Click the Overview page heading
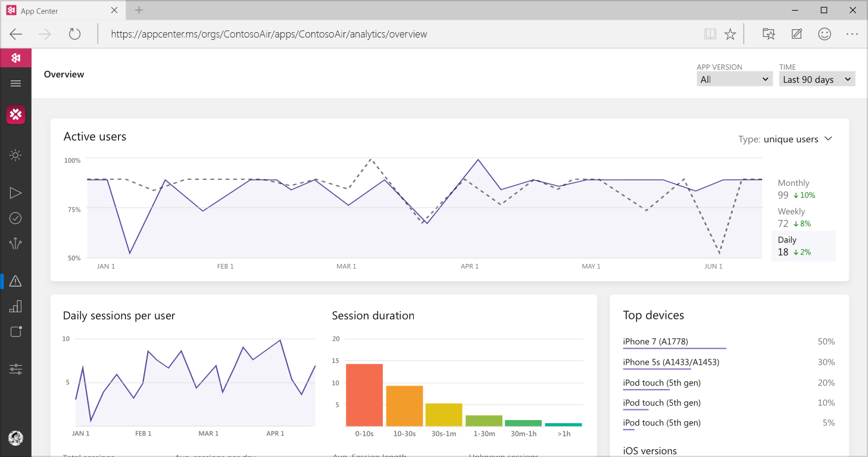The height and width of the screenshot is (457, 868). 64,74
